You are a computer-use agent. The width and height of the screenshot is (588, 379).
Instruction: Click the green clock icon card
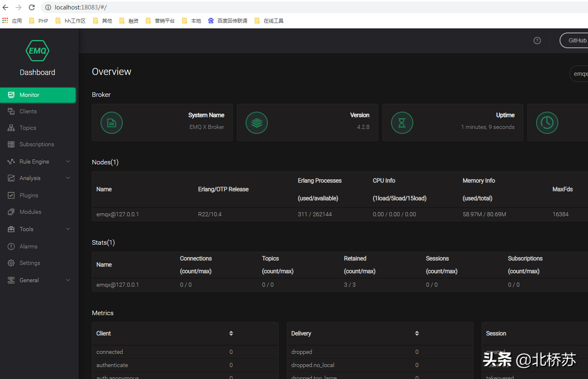547,123
